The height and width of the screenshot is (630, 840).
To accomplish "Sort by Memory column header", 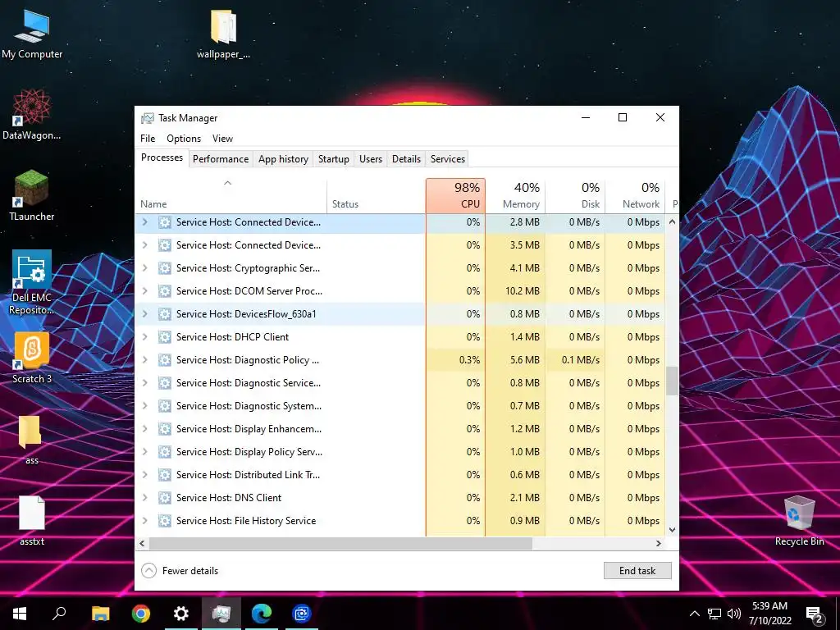I will [516, 195].
